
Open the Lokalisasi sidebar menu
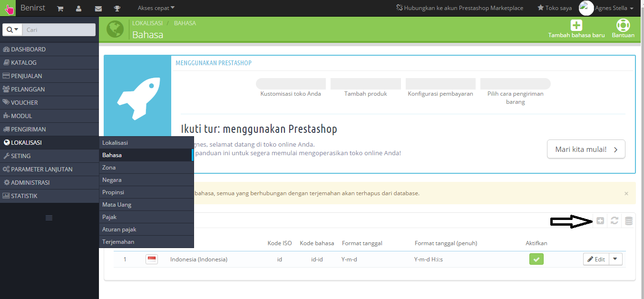49,142
